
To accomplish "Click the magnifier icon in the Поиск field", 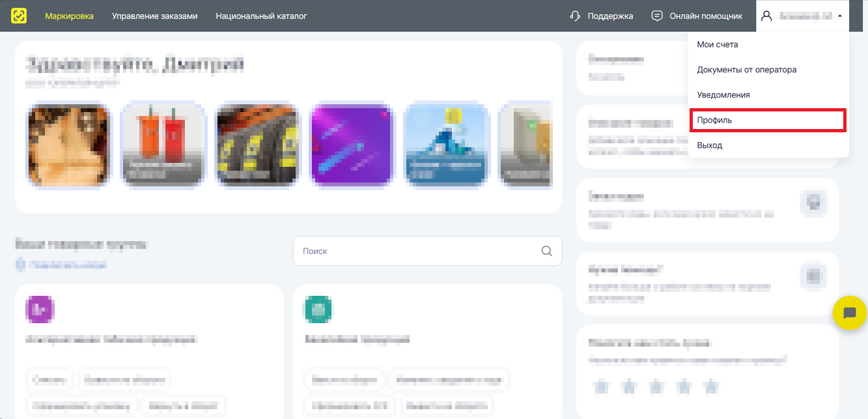I will [x=547, y=251].
